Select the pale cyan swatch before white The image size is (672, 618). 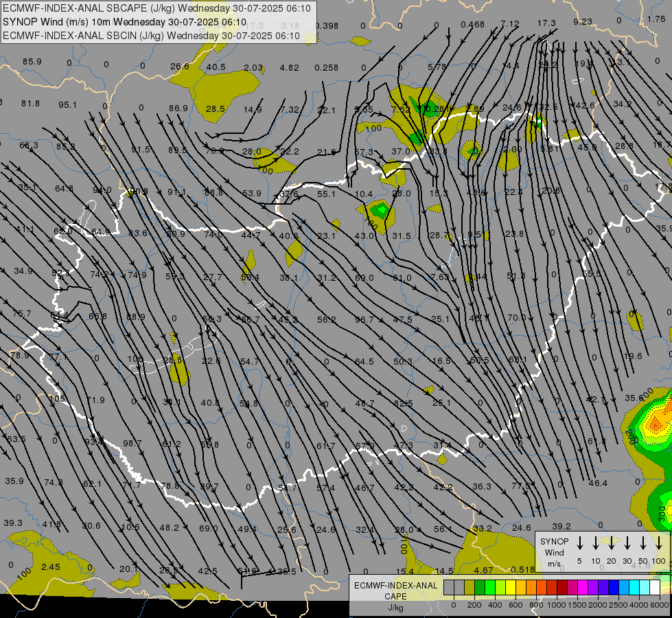(x=645, y=587)
